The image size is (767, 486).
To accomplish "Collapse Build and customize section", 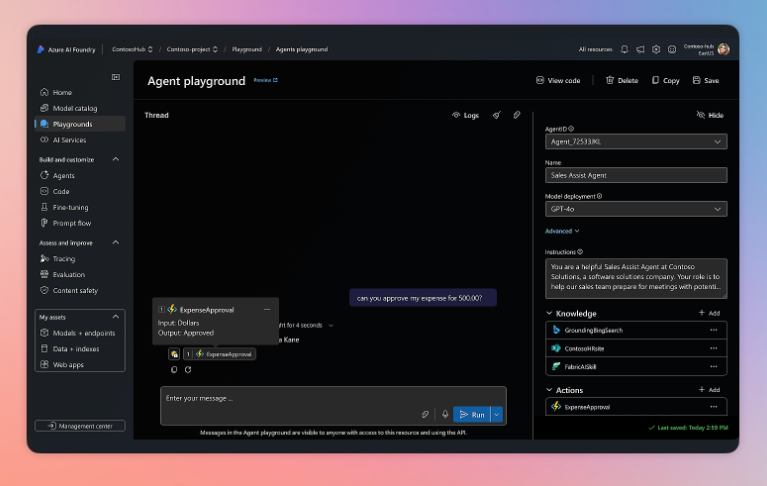I will coord(116,159).
